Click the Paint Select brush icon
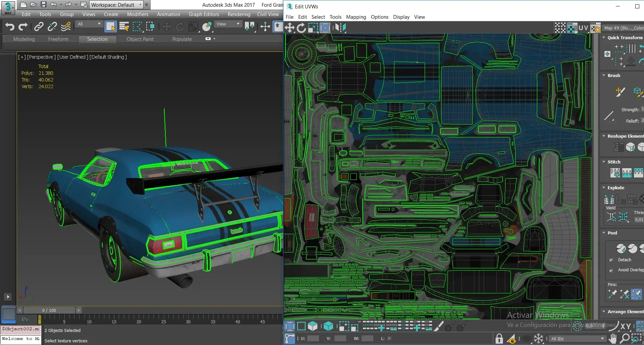Screen dimensions: 644x345 (x=438, y=326)
